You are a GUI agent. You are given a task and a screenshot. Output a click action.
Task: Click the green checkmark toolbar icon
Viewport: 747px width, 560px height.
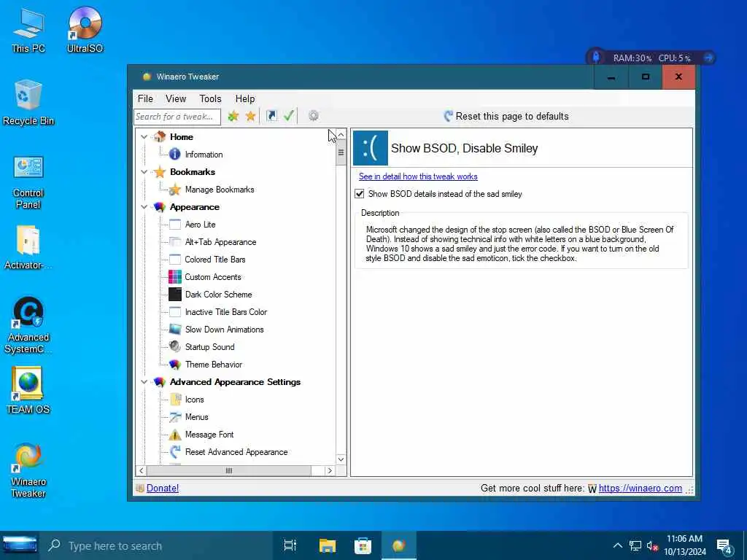(289, 116)
